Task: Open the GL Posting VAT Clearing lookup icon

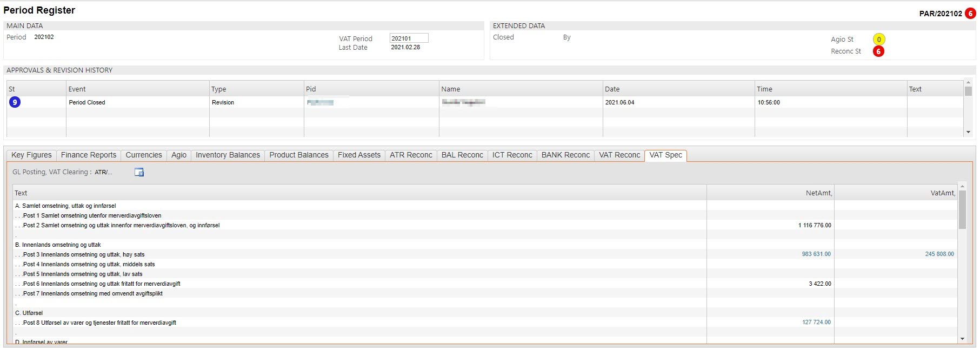Action: [139, 172]
